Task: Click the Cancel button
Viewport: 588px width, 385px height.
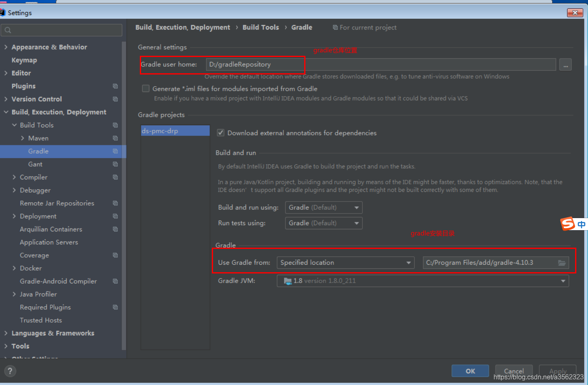Action: pyautogui.click(x=514, y=371)
